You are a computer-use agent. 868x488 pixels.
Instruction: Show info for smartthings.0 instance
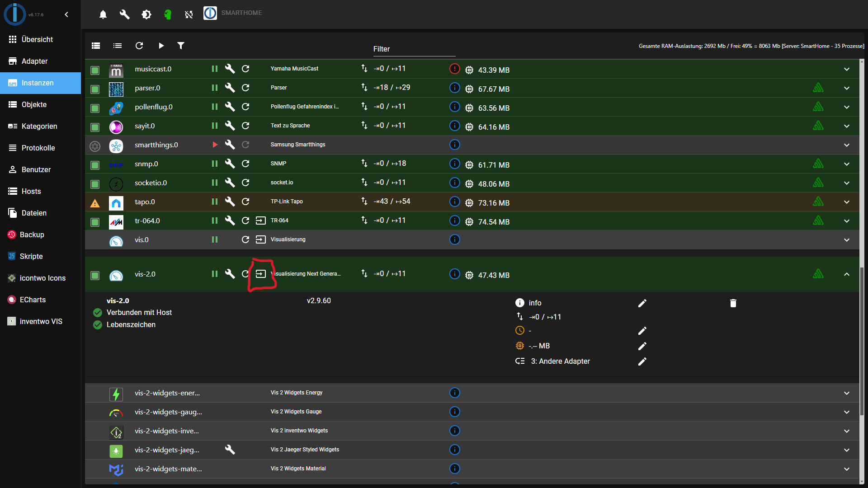[x=454, y=145]
